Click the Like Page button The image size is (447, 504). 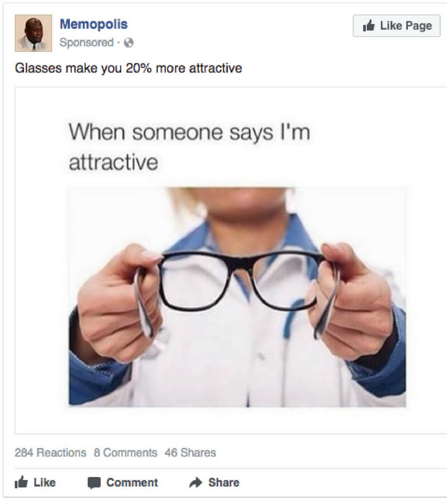pos(397,26)
